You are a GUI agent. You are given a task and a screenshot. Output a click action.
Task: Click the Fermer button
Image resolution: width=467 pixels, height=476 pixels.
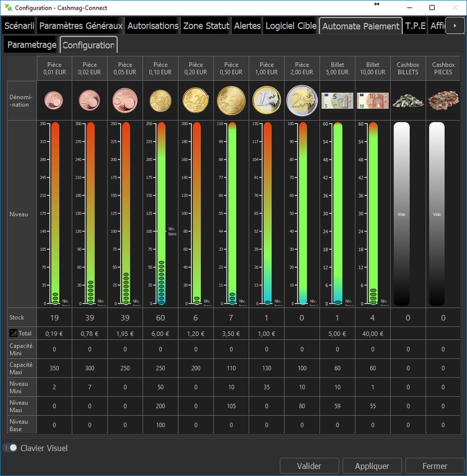click(x=435, y=466)
